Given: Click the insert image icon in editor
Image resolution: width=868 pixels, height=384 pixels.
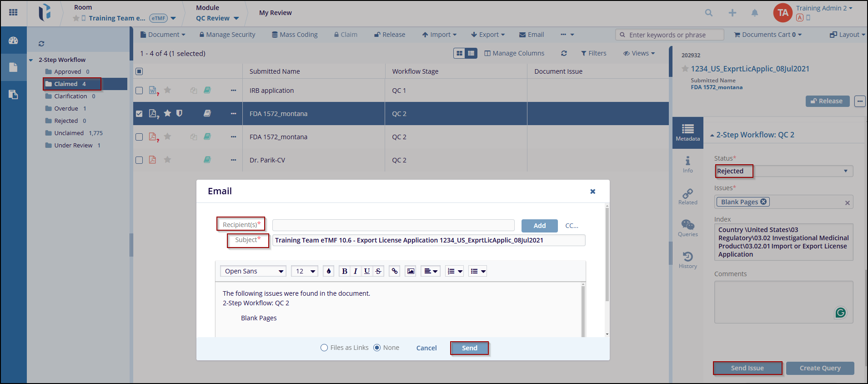Looking at the screenshot, I should click(411, 271).
